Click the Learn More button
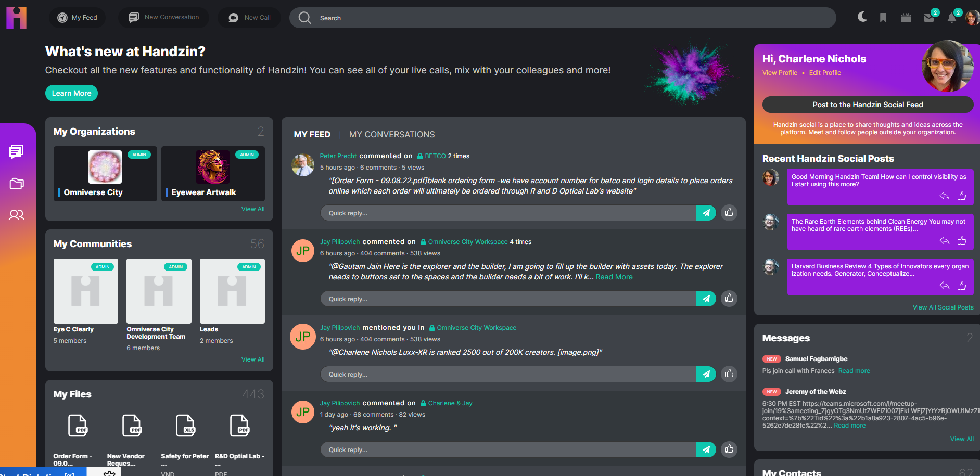980x476 pixels. point(71,93)
